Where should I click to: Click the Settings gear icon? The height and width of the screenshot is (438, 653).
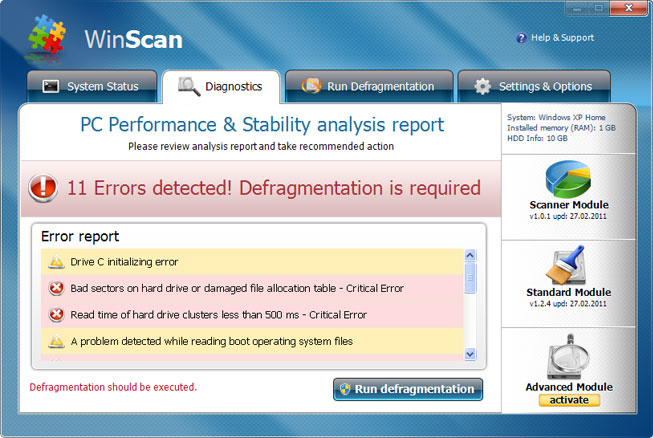pyautogui.click(x=483, y=86)
